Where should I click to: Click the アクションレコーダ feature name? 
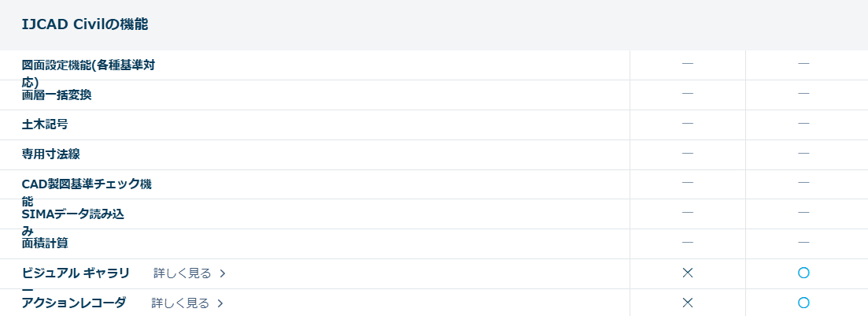click(74, 303)
